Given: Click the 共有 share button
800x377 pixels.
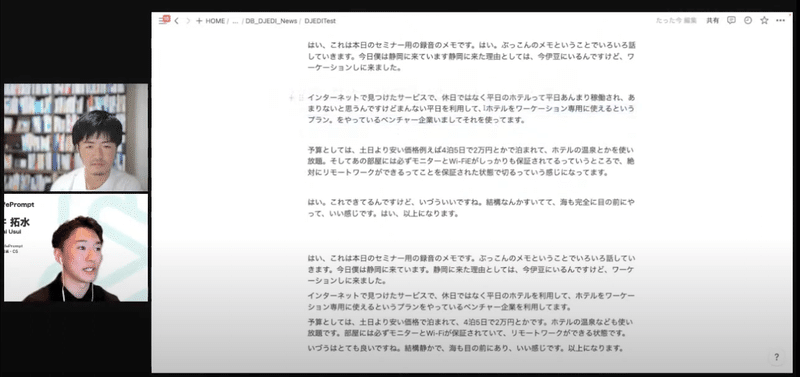Looking at the screenshot, I should 713,20.
